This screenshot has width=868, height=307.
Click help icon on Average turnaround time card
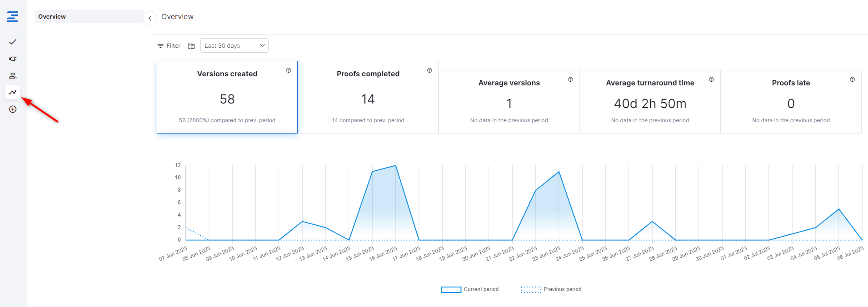tap(711, 79)
